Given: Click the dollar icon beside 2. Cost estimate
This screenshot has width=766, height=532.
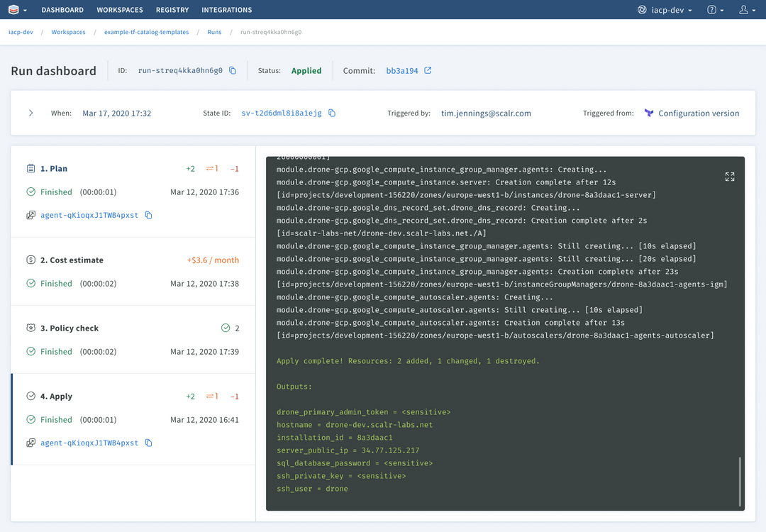Looking at the screenshot, I should point(30,260).
